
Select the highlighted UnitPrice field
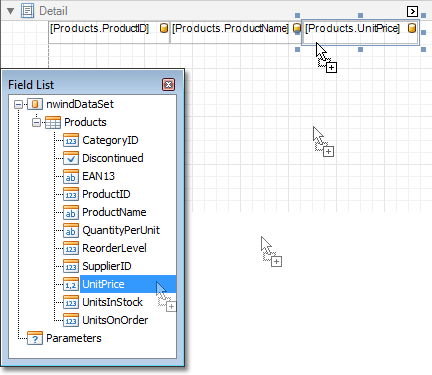click(128, 284)
